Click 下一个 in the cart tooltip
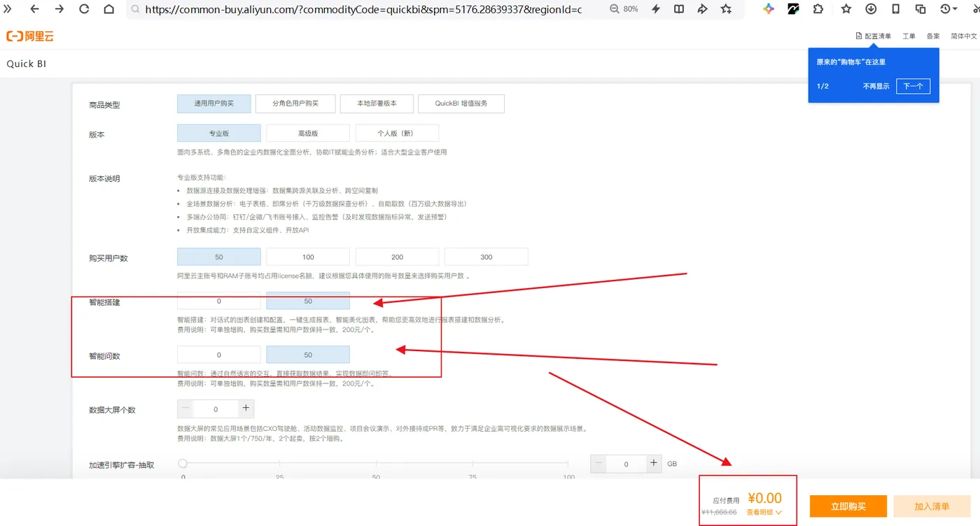 (913, 86)
